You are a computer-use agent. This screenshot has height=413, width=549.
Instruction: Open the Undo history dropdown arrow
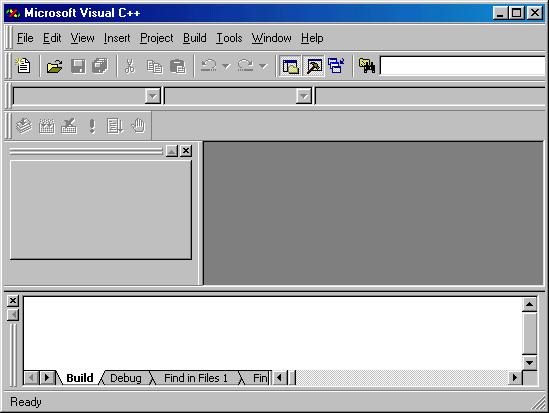tap(226, 65)
